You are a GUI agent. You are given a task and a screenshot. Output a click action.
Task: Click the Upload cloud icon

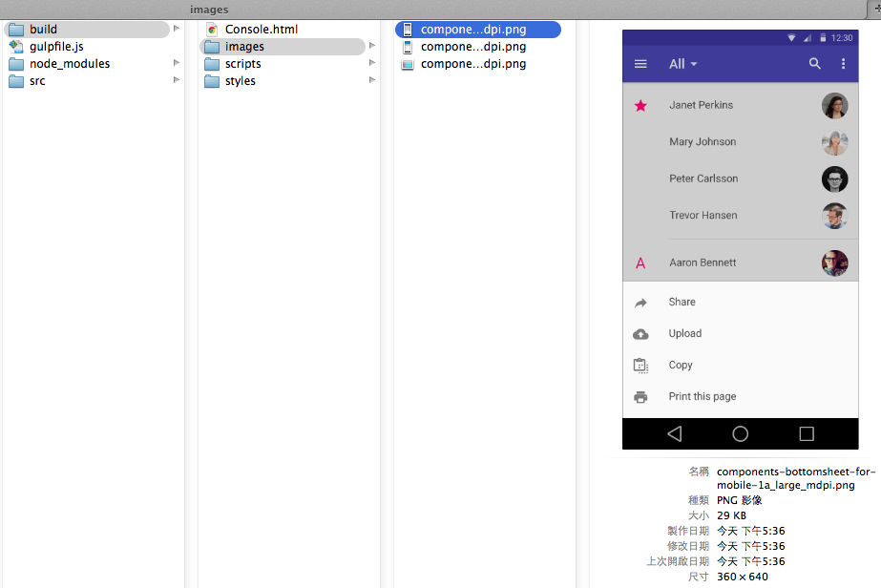(640, 334)
